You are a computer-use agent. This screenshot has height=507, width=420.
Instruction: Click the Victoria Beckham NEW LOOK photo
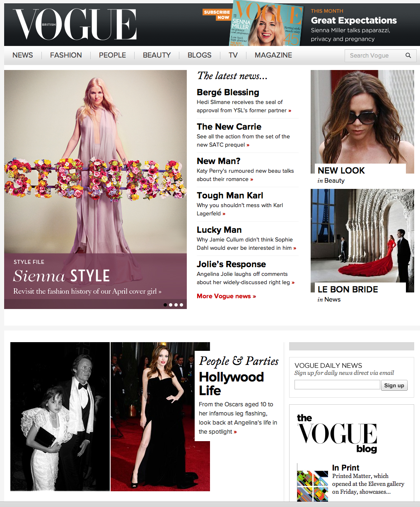(x=362, y=120)
